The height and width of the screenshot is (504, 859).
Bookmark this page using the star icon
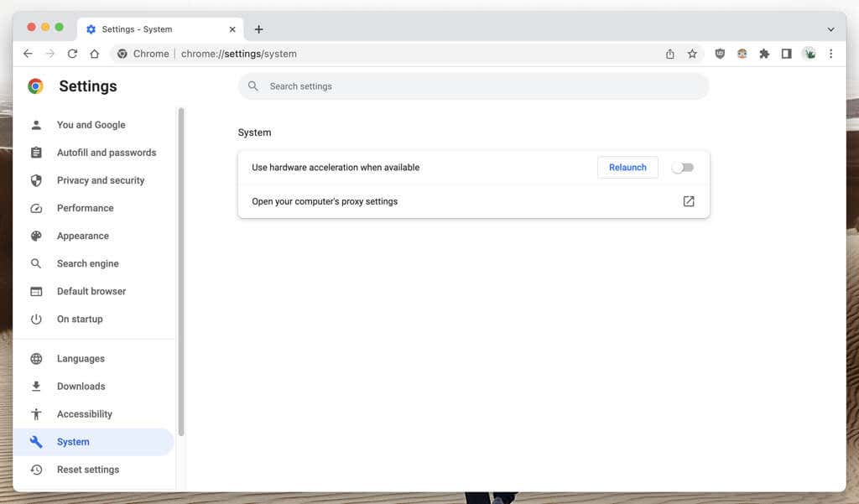(692, 53)
